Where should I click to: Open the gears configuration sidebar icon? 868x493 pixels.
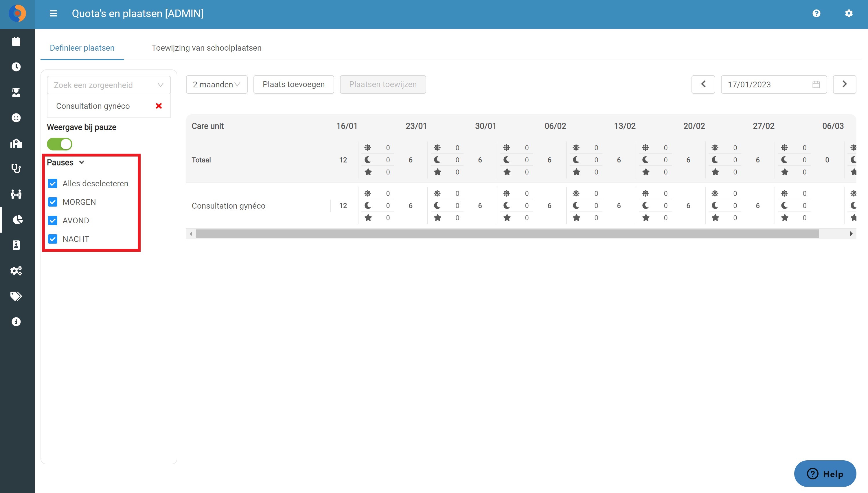click(16, 271)
